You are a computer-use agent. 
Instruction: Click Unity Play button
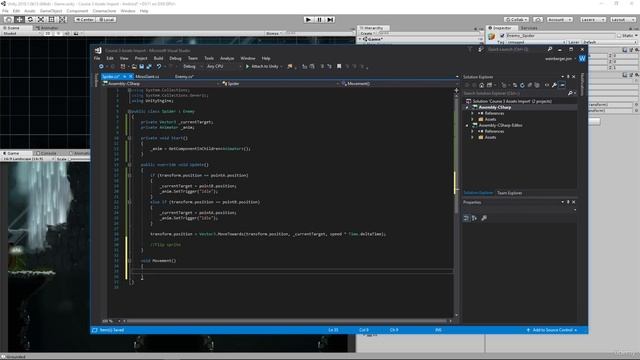point(309,20)
